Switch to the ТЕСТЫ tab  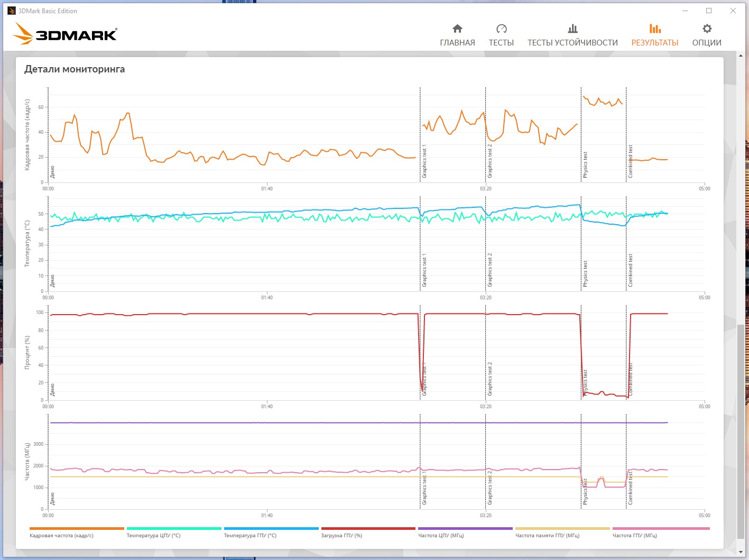[501, 43]
